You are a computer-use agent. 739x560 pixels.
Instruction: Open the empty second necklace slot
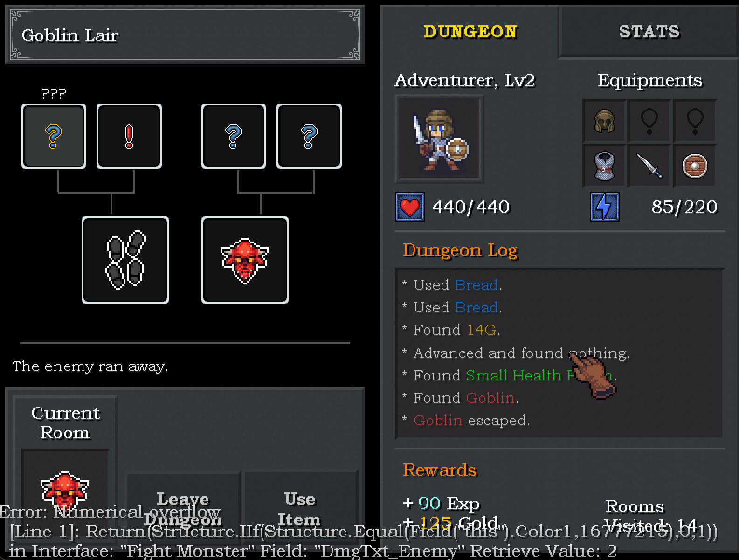pyautogui.click(x=695, y=121)
